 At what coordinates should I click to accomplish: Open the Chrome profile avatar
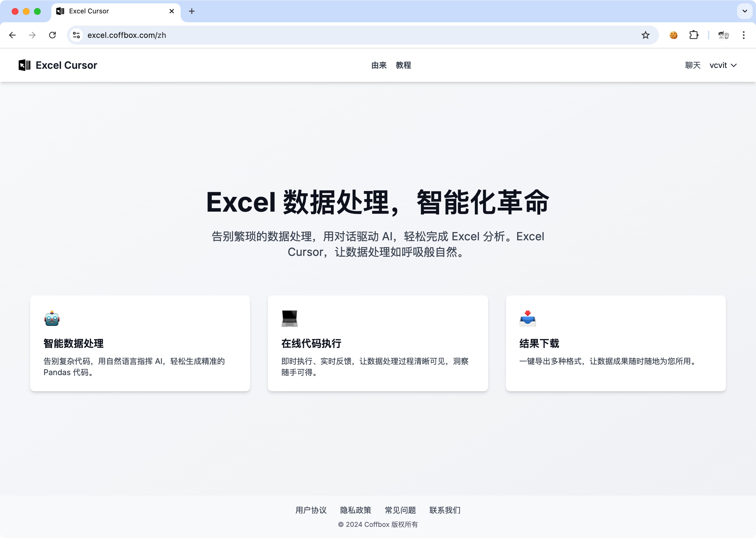point(723,35)
